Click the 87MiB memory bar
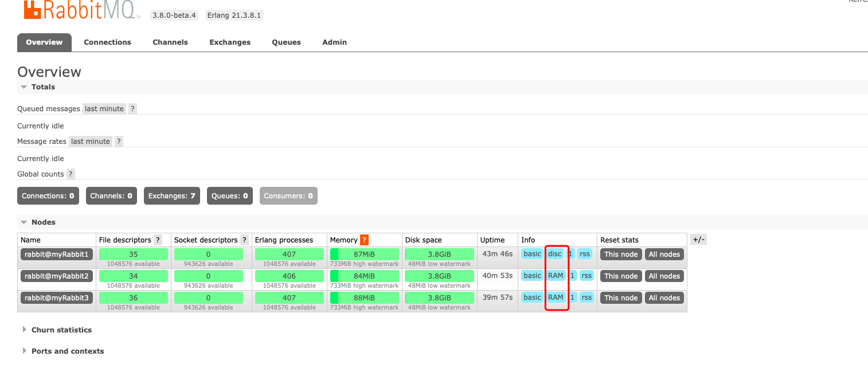 (x=365, y=254)
